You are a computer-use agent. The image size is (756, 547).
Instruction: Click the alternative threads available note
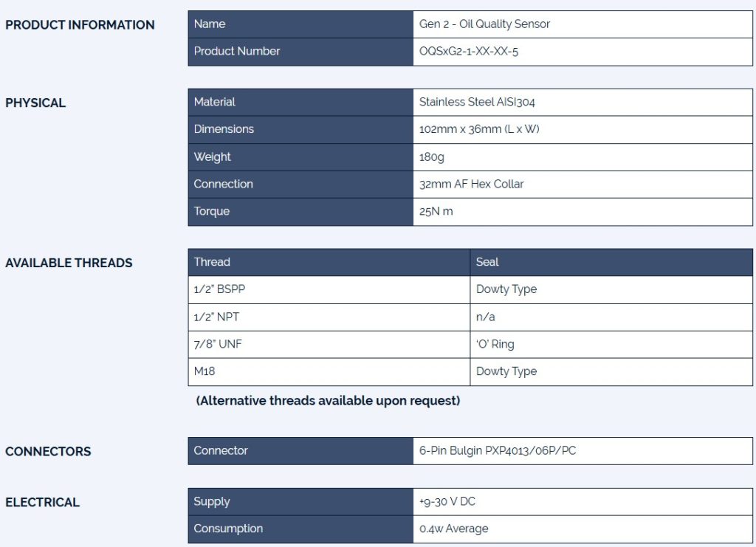(x=328, y=401)
